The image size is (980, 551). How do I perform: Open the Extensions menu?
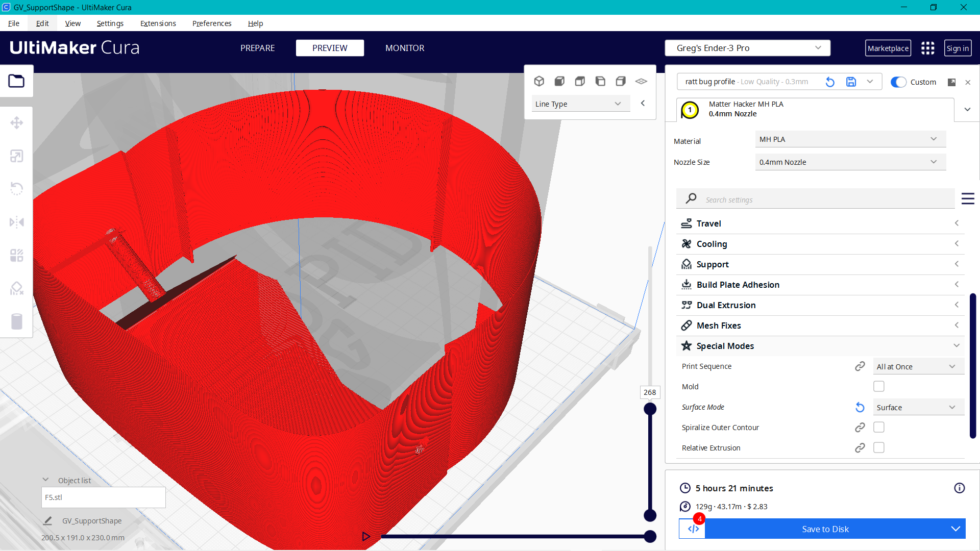tap(158, 23)
